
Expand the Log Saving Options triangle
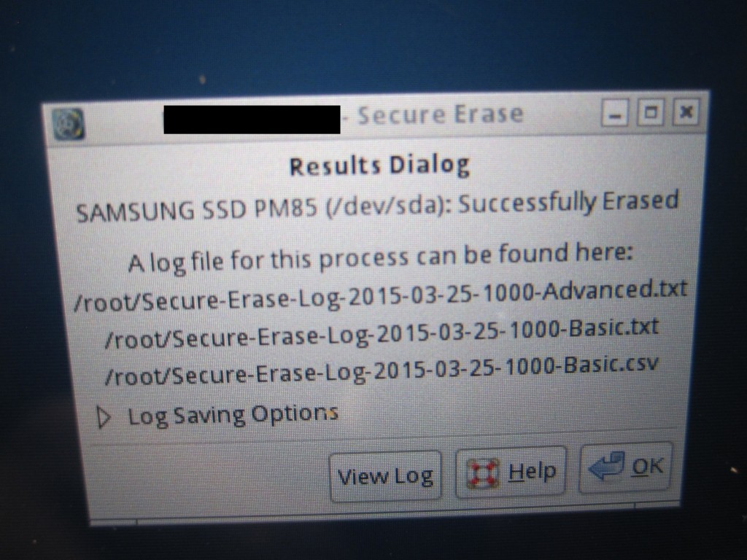click(x=104, y=418)
